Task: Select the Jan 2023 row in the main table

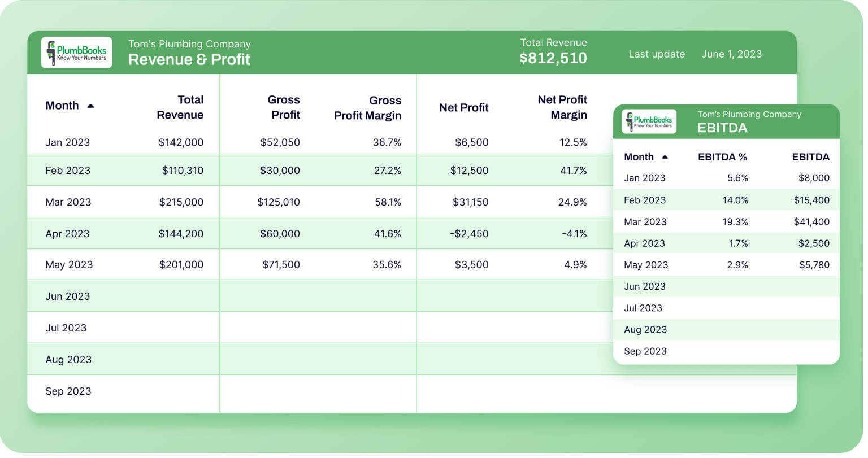Action: 68,142
